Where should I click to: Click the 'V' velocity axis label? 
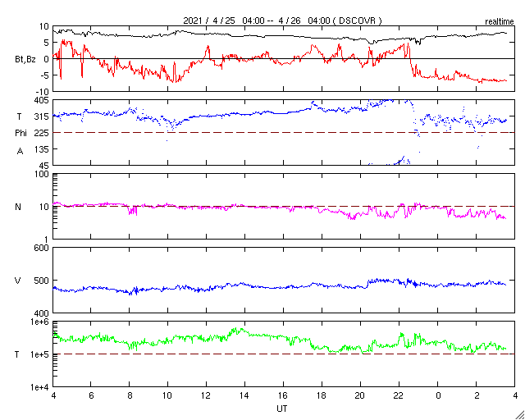click(x=16, y=281)
